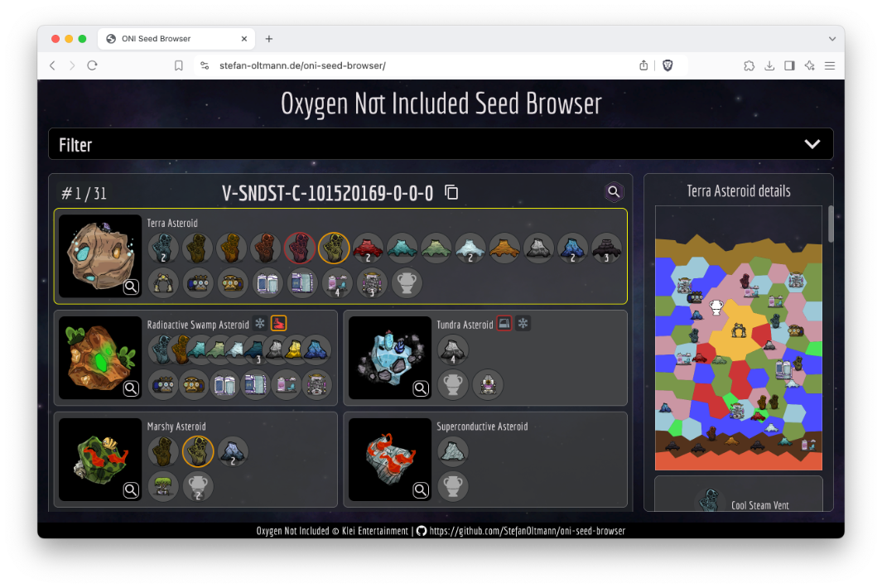Click the red trait badge beside Radioactive Swamp Asteroid

[x=278, y=324]
